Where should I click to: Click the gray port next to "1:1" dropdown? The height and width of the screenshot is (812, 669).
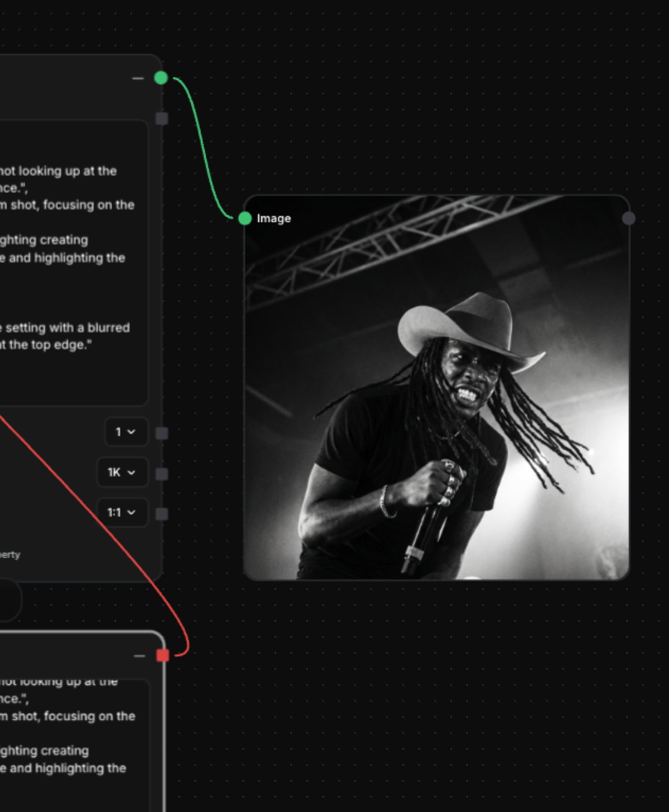[x=162, y=514]
